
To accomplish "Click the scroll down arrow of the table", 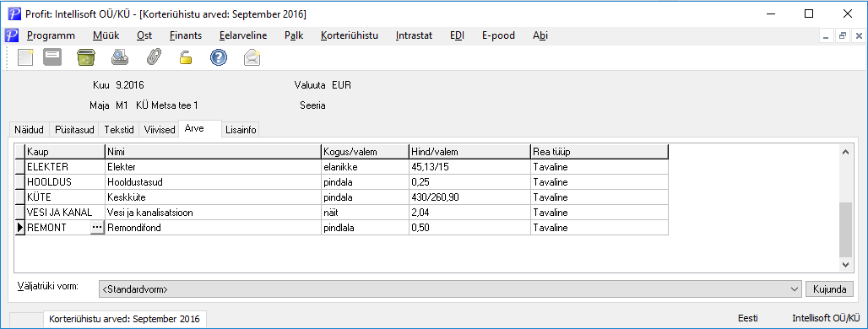I will pos(844,266).
